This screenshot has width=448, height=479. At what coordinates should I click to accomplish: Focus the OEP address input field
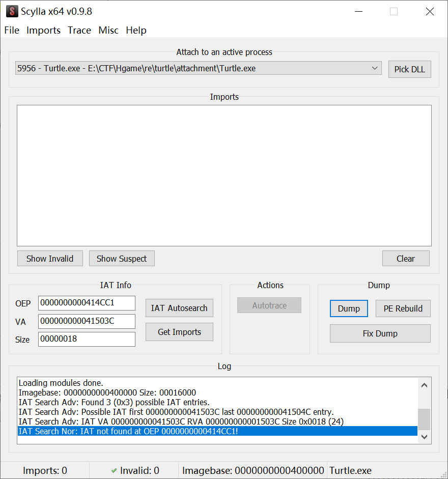(x=87, y=303)
